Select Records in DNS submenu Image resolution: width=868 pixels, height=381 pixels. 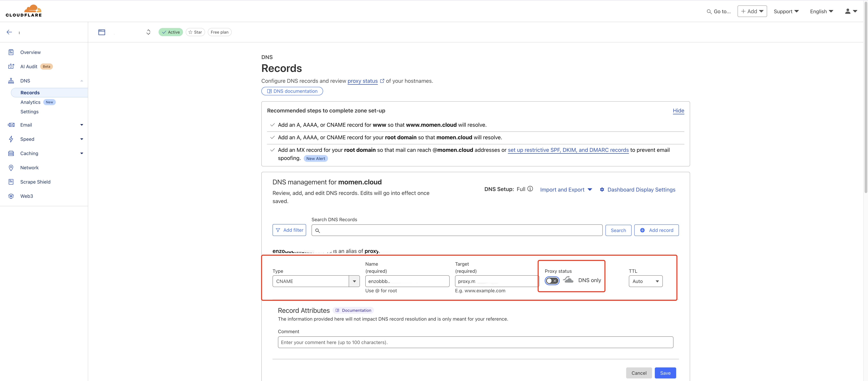50,93
